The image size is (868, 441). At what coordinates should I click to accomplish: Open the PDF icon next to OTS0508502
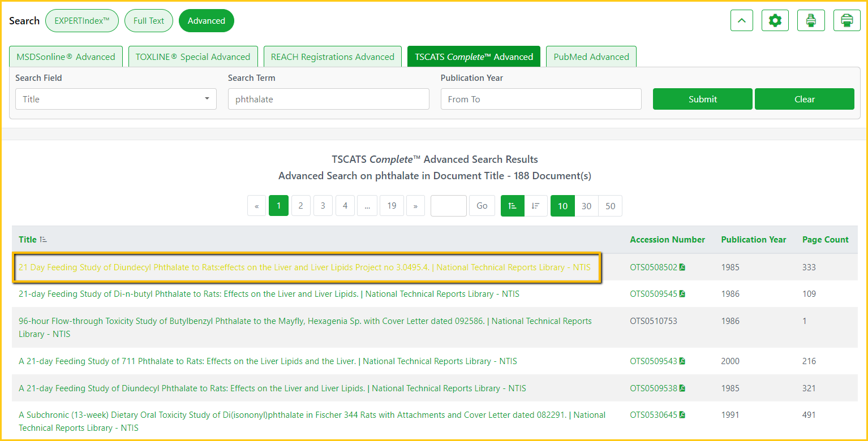pyautogui.click(x=682, y=267)
